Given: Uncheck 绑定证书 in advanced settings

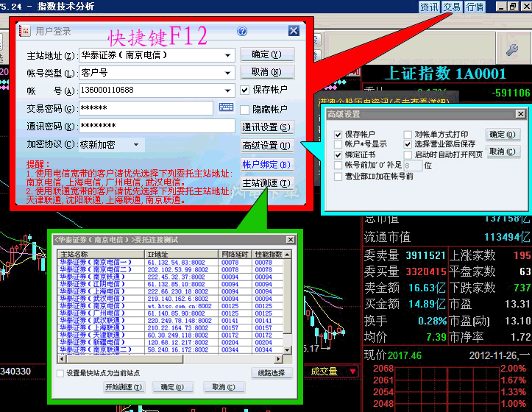Looking at the screenshot, I should tap(338, 155).
